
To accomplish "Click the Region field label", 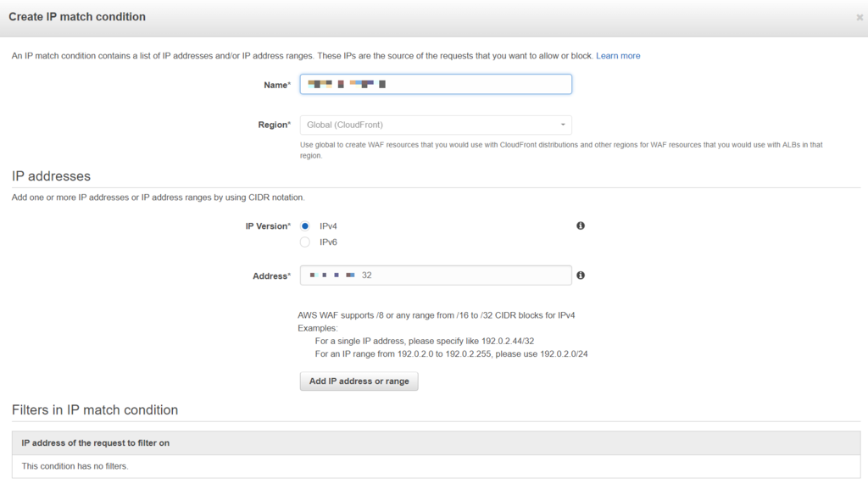I will click(x=274, y=125).
